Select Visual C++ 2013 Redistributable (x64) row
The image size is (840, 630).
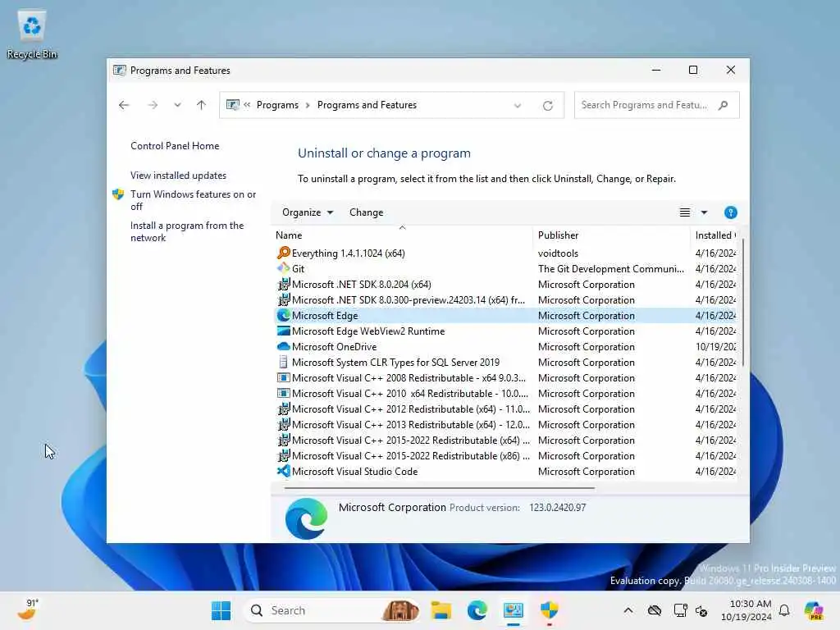(505, 424)
